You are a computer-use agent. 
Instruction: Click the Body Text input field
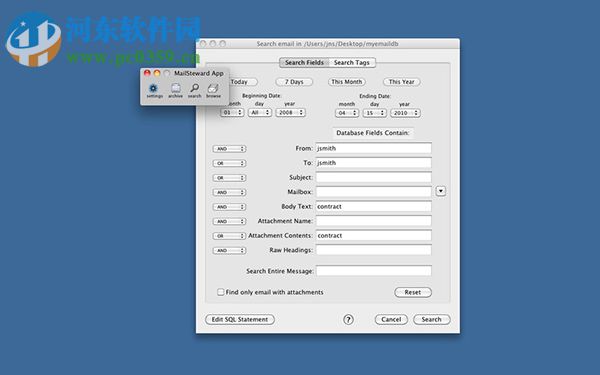point(373,206)
